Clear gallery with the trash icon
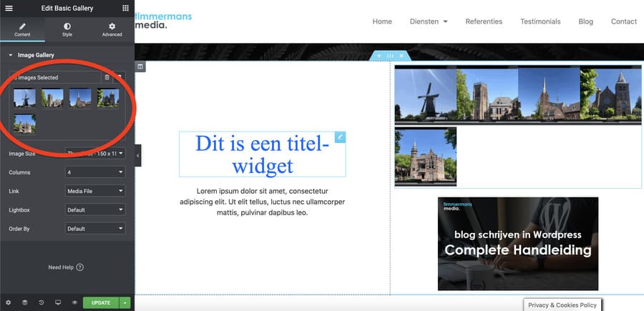The width and height of the screenshot is (644, 311). point(107,77)
